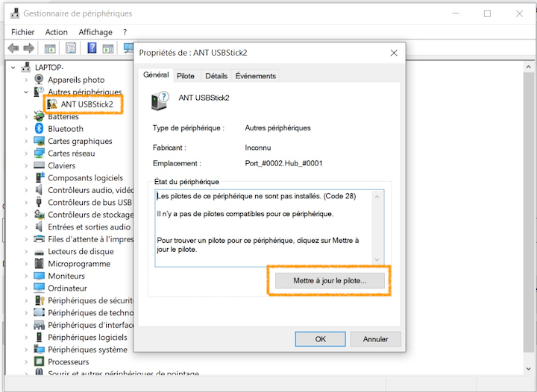Expand the Cartes graphiques node

click(26, 141)
